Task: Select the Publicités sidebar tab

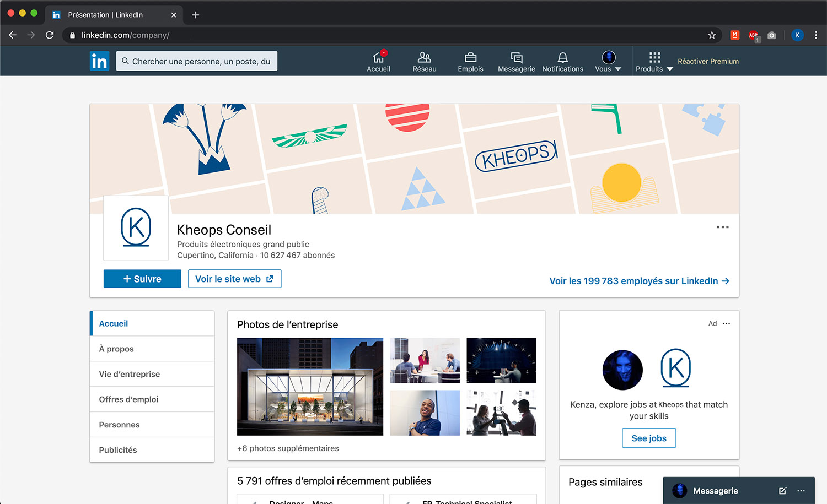Action: coord(152,450)
